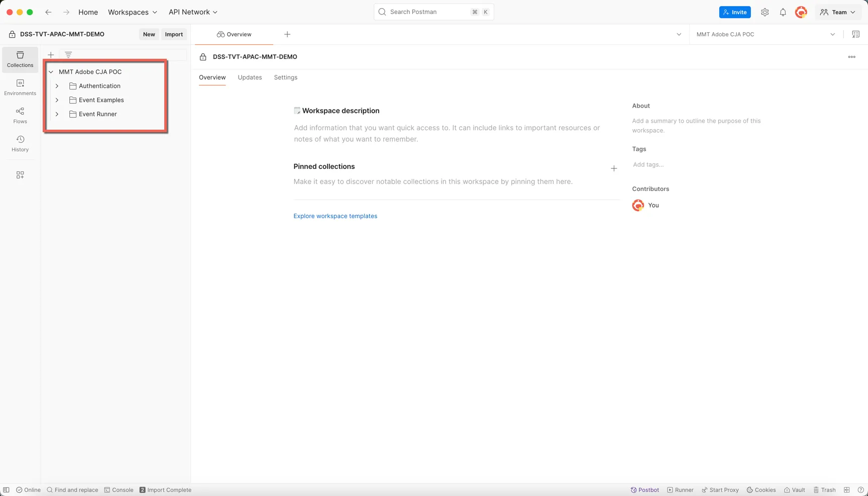Add a pinned collection with the plus icon

pyautogui.click(x=614, y=168)
